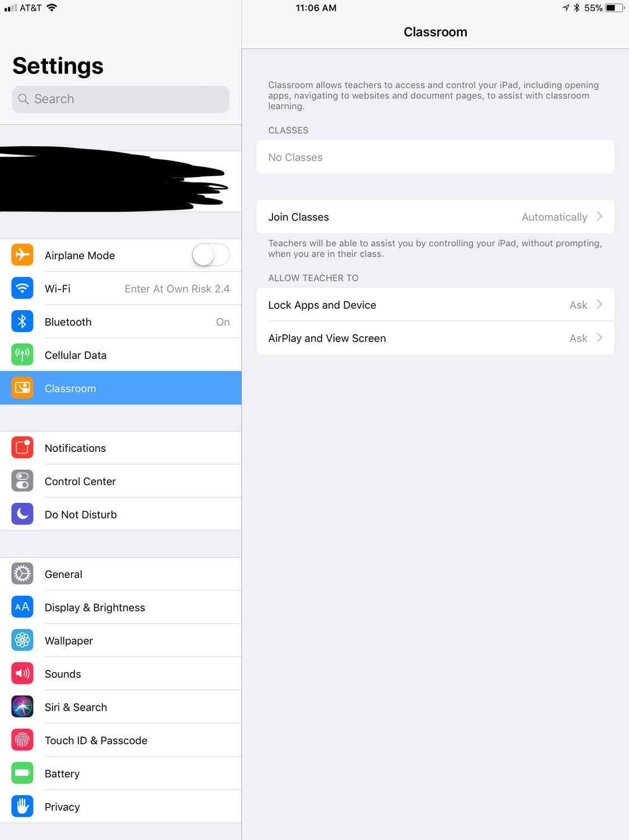The height and width of the screenshot is (840, 629).
Task: Open AirPlay and View Screen chevron
Action: tap(599, 338)
